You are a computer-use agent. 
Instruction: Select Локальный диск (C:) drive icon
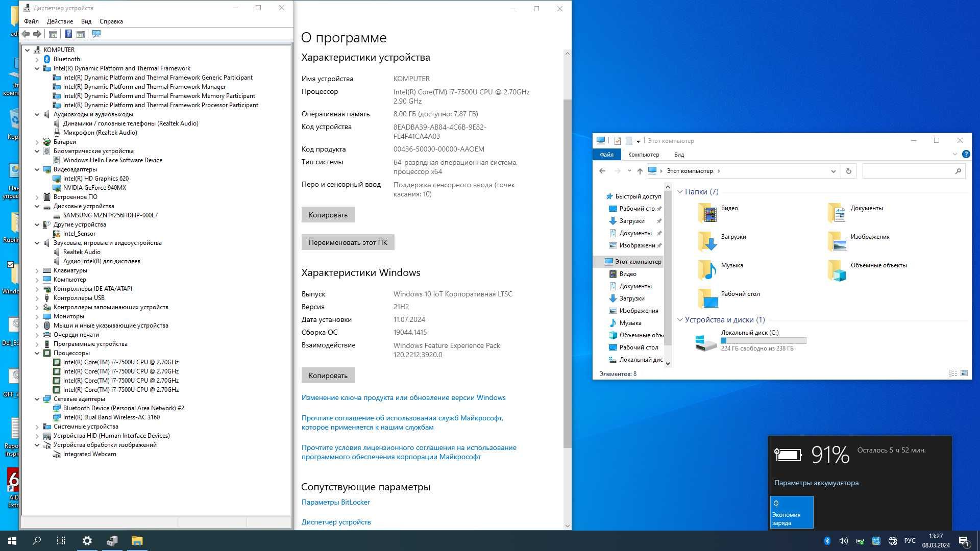[706, 342]
